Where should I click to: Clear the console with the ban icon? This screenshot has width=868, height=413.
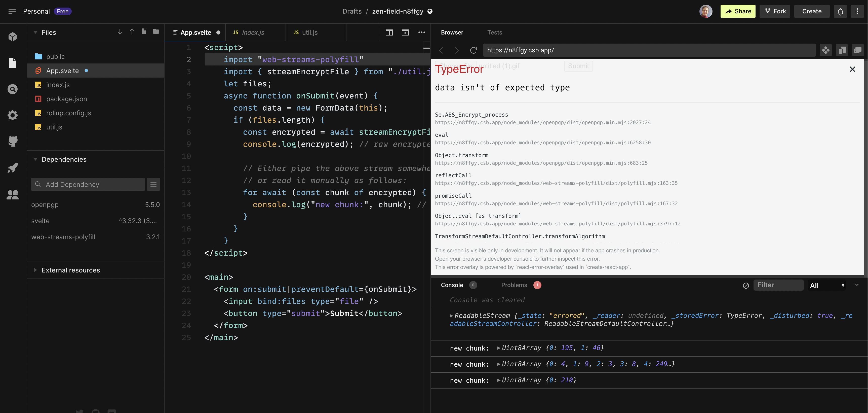(746, 286)
